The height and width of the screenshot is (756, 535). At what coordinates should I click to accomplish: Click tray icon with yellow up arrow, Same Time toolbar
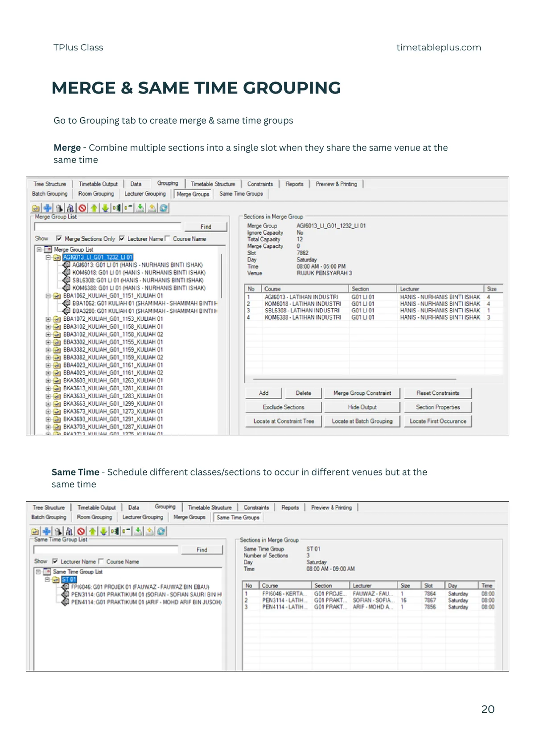[x=150, y=531]
